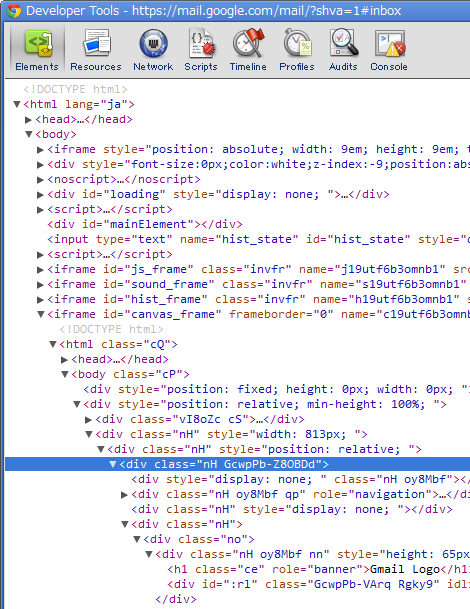This screenshot has height=609, width=470.
Task: Expand the head node inside canvas_frame
Action: click(64, 360)
